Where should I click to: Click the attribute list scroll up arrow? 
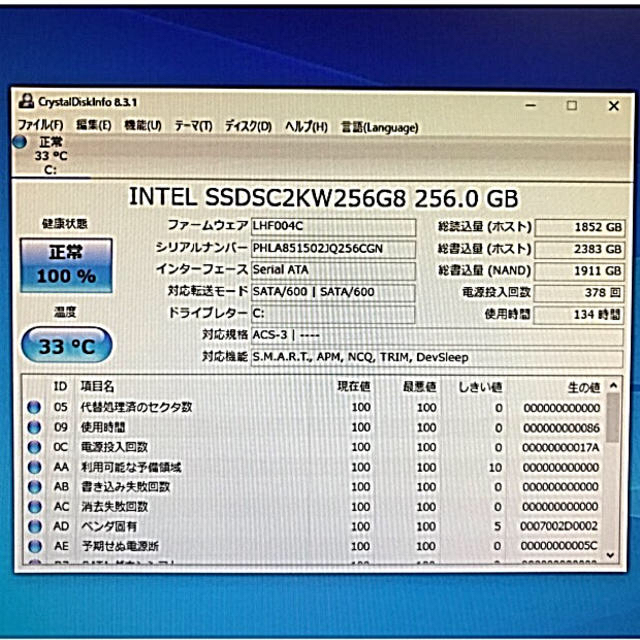pyautogui.click(x=613, y=386)
